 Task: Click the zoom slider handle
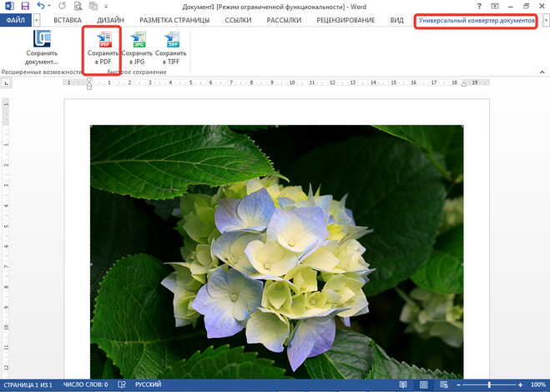[489, 385]
